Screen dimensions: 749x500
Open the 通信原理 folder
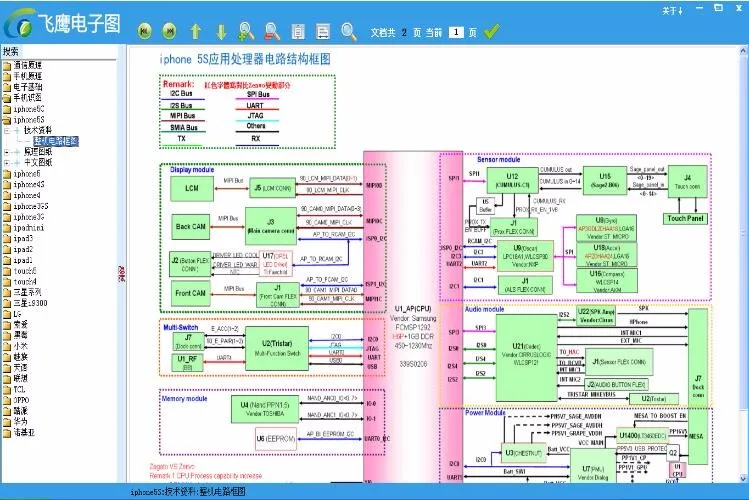coord(22,65)
